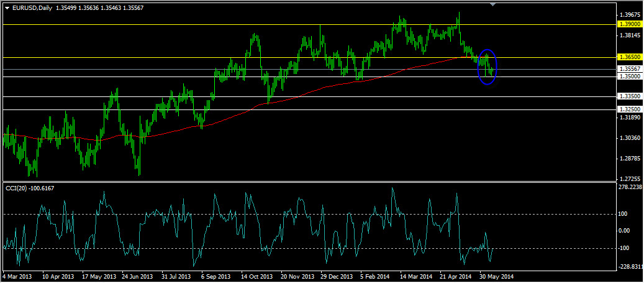Viewport: 644px width, 283px height.
Task: Click the 24 Jun 2013 date label
Action: point(138,277)
